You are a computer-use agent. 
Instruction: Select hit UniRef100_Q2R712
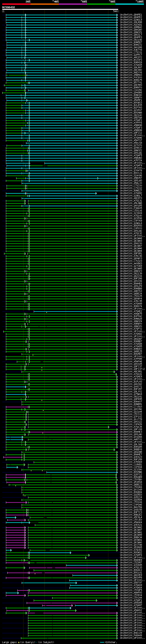[x=131, y=474]
